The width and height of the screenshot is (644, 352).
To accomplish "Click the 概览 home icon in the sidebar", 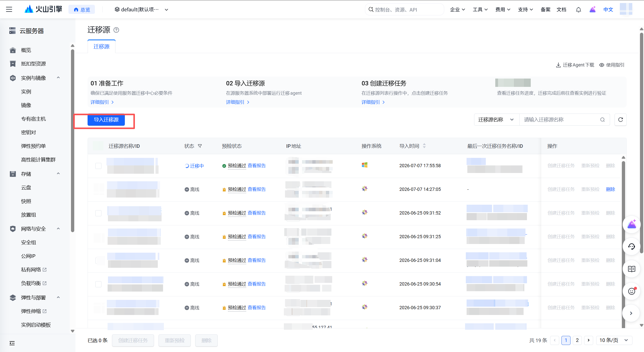I will [x=13, y=50].
